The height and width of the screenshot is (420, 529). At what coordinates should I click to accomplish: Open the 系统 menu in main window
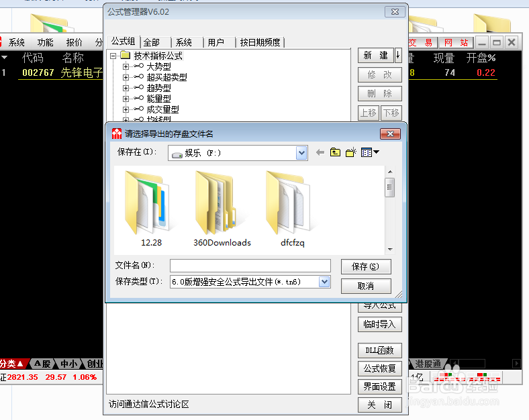(17, 42)
